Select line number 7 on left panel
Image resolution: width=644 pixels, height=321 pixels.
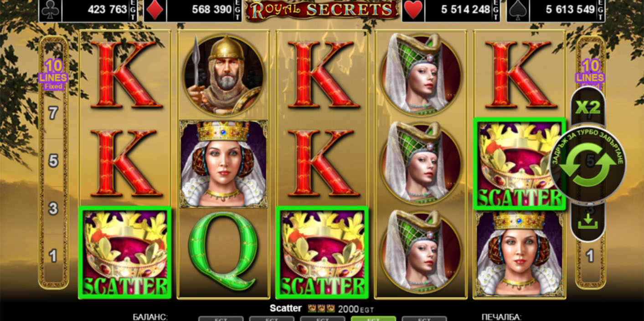[53, 113]
